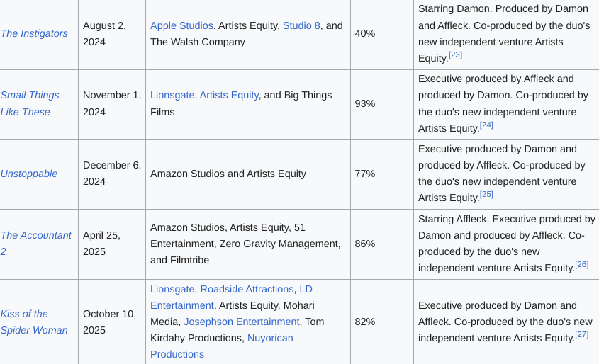Open the Josephson Entertainment link
Screen dimensions: 599x364
tap(241, 322)
